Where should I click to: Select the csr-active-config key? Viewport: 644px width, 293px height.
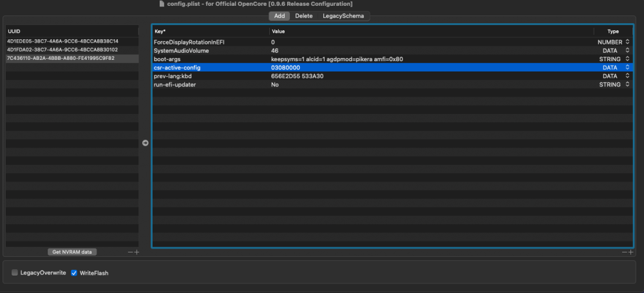177,68
